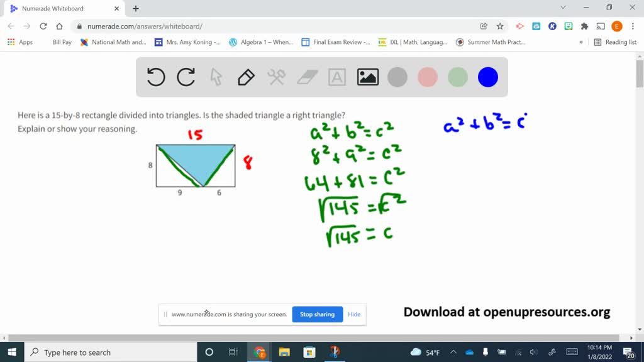The width and height of the screenshot is (644, 362).
Task: Select the blue color swatch
Action: (487, 77)
